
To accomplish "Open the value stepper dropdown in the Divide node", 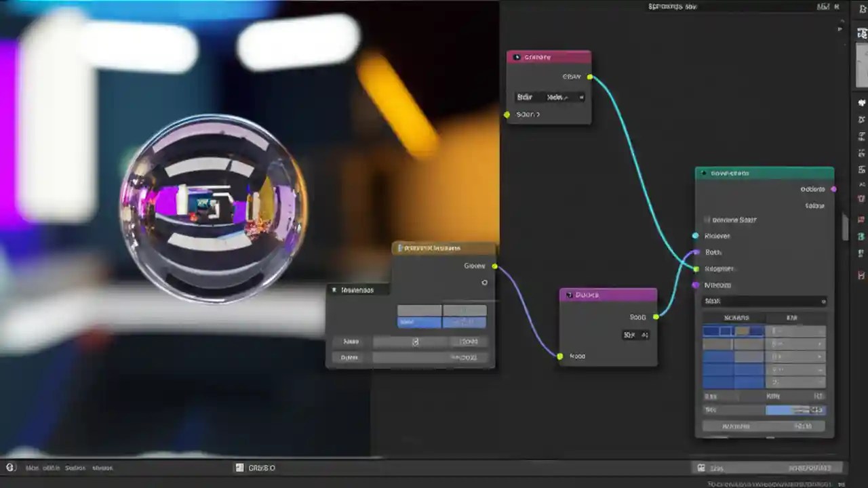I will (x=636, y=335).
